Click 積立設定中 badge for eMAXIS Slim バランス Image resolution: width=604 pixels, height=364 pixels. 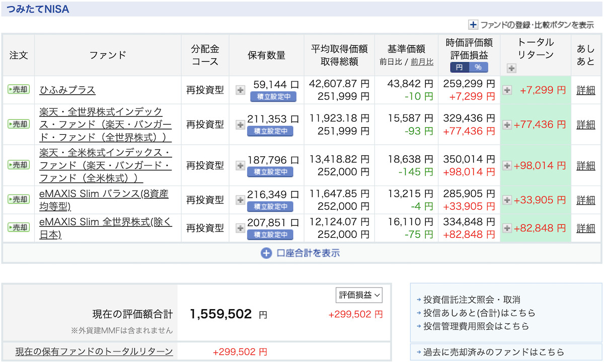coord(270,206)
